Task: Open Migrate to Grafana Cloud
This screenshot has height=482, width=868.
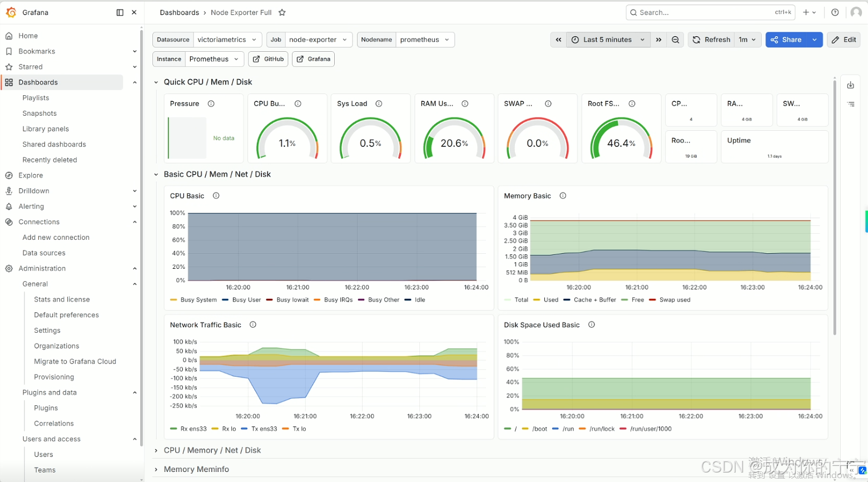Action: (75, 362)
